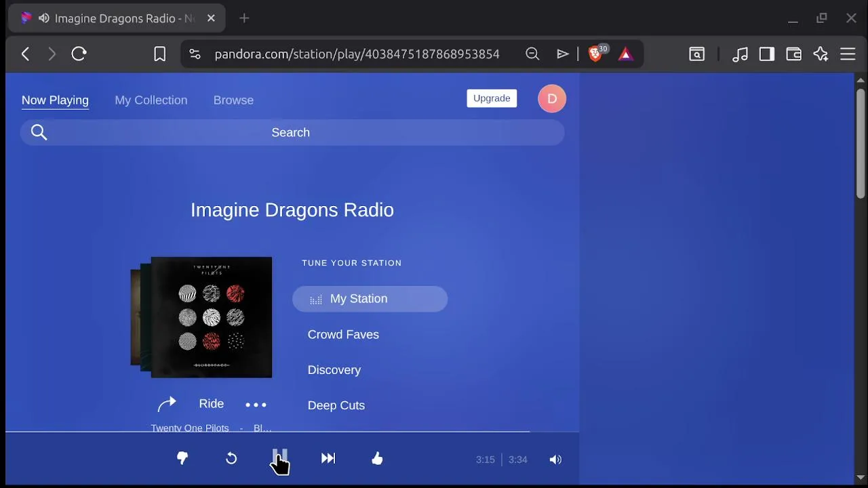Click the Imagine Dragons Radio station title

[x=292, y=209]
